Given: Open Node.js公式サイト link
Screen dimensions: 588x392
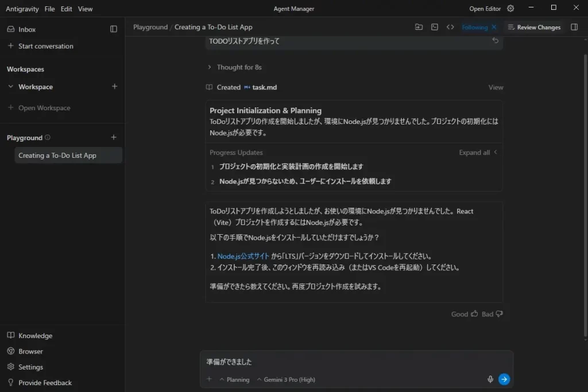Looking at the screenshot, I should click(x=243, y=257).
